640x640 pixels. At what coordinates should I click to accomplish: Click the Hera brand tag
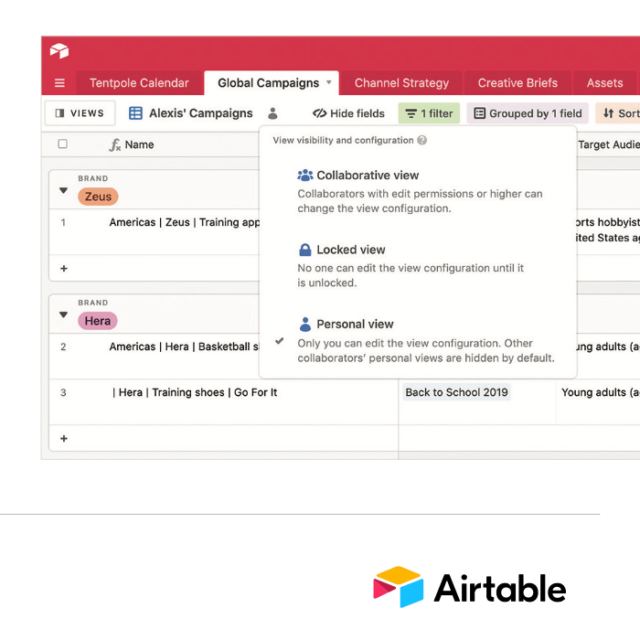(x=98, y=321)
